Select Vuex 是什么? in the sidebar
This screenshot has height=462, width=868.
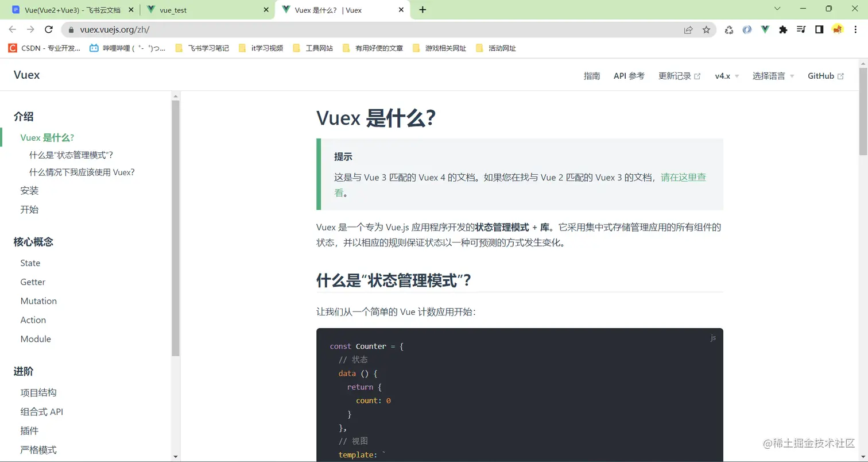tap(47, 137)
